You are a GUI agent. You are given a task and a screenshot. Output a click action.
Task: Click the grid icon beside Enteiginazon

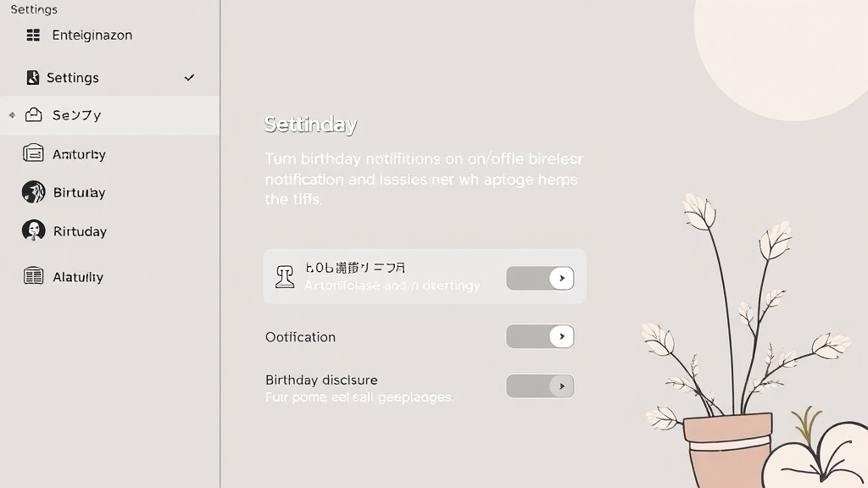coord(33,36)
